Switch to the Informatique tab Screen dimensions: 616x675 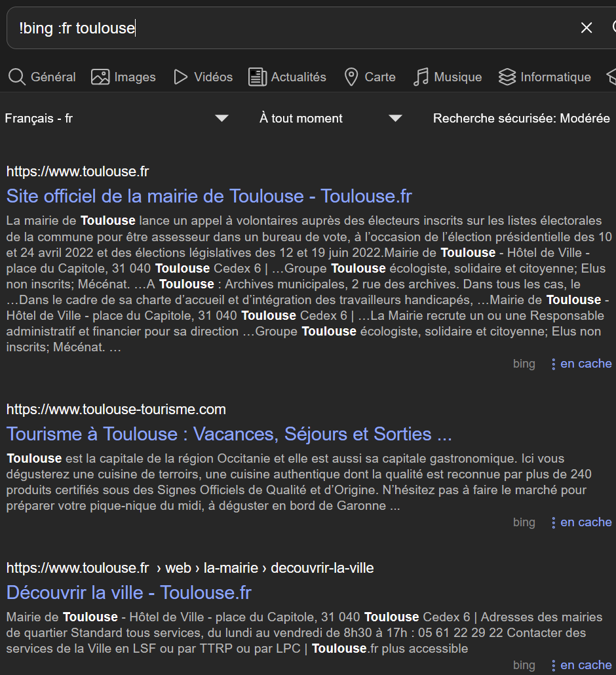click(545, 77)
